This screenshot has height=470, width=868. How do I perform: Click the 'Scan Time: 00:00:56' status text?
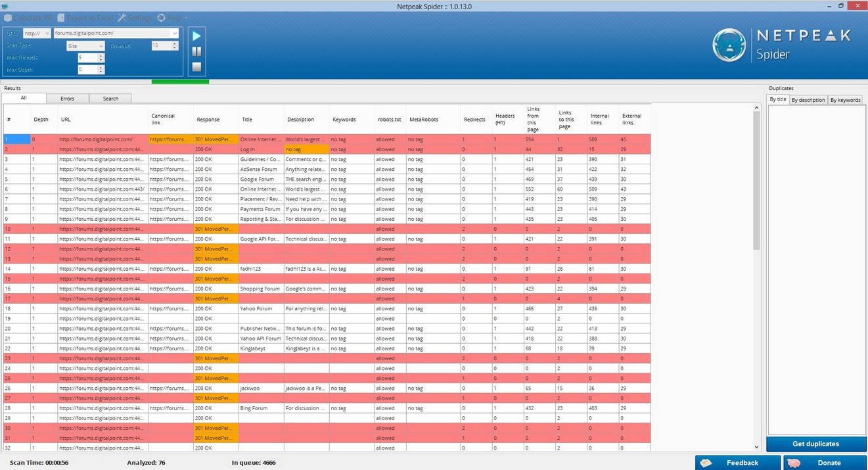[39, 463]
